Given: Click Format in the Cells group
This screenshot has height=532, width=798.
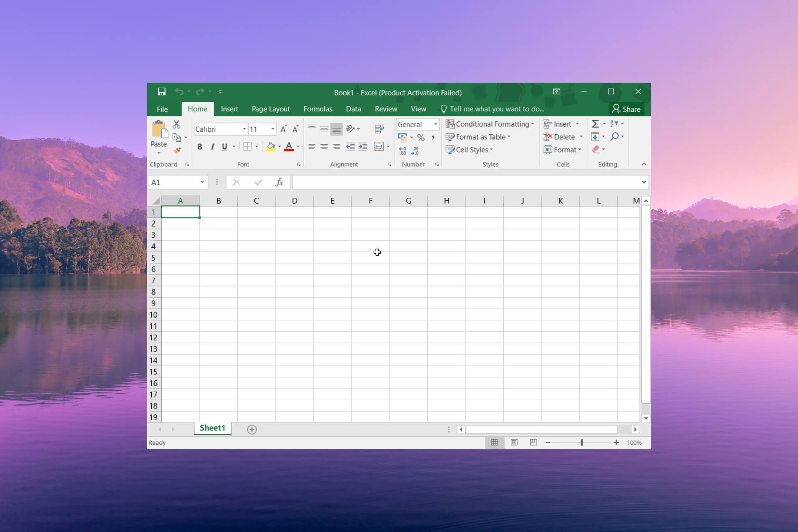Looking at the screenshot, I should click(562, 150).
